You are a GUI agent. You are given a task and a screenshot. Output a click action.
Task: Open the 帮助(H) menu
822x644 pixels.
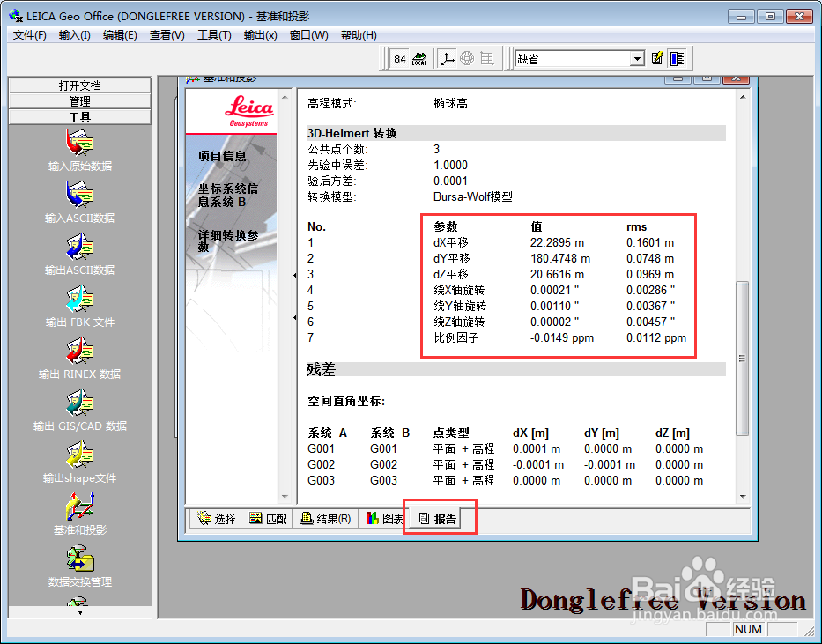tap(359, 35)
